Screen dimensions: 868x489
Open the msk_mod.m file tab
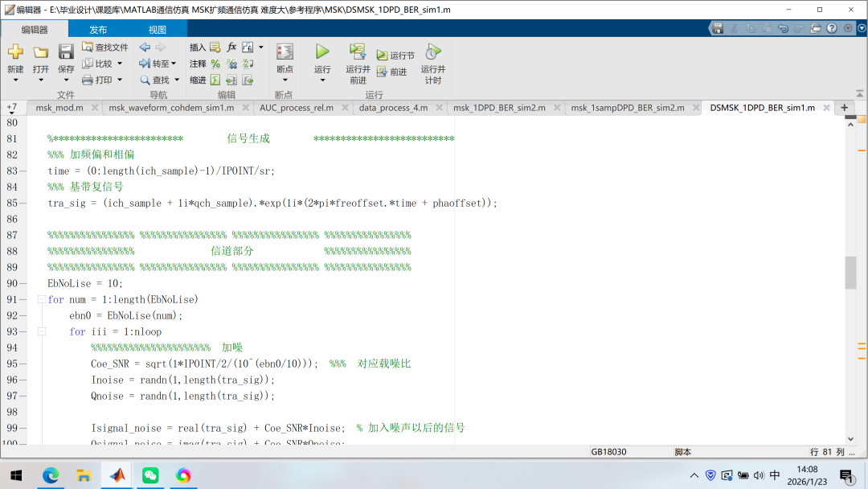(x=59, y=108)
